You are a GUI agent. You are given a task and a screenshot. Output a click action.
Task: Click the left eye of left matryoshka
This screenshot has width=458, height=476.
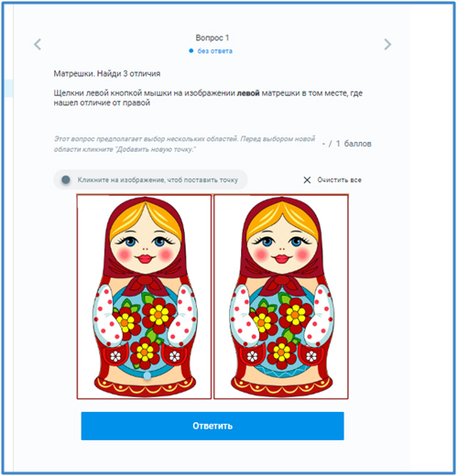[130, 242]
